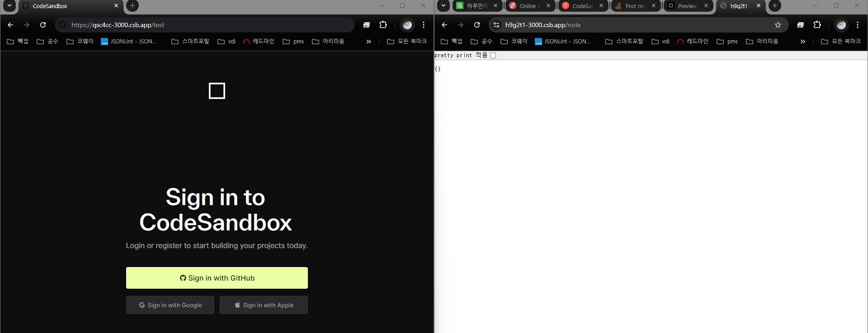Expand hidden bookmarks chevron in right window
Viewport: 868px width, 333px height.
click(803, 41)
